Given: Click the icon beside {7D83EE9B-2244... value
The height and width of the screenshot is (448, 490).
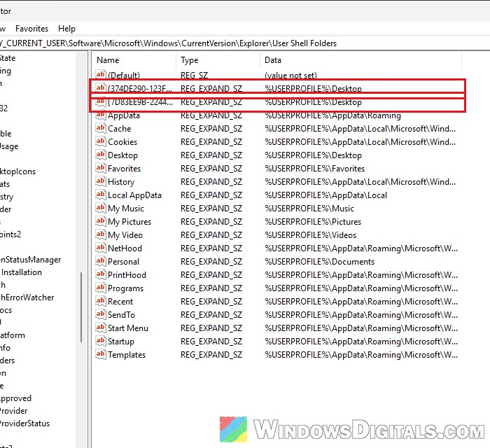Looking at the screenshot, I should (100, 101).
